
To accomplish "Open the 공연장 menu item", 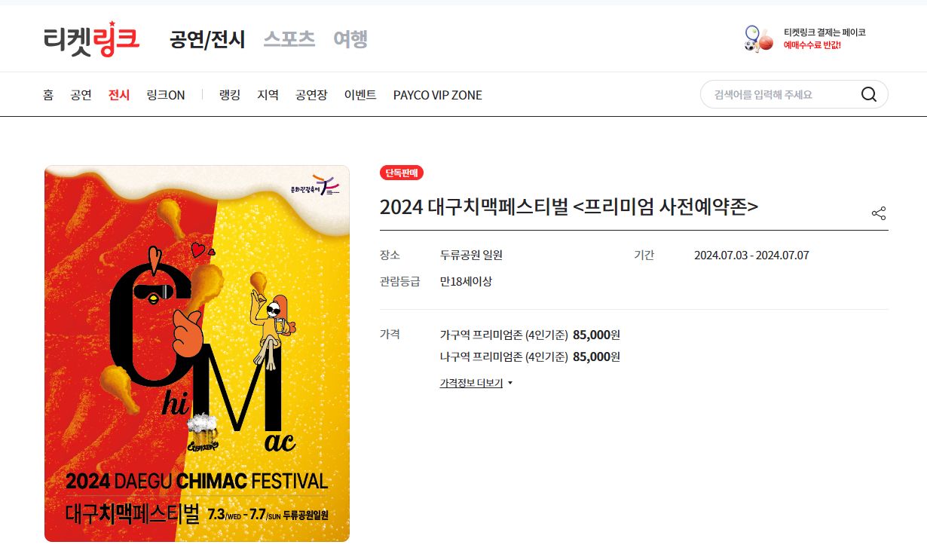I will (x=311, y=95).
